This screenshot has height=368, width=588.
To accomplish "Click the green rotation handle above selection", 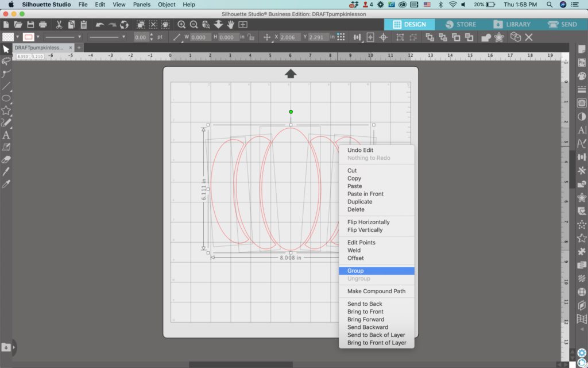I will [291, 112].
